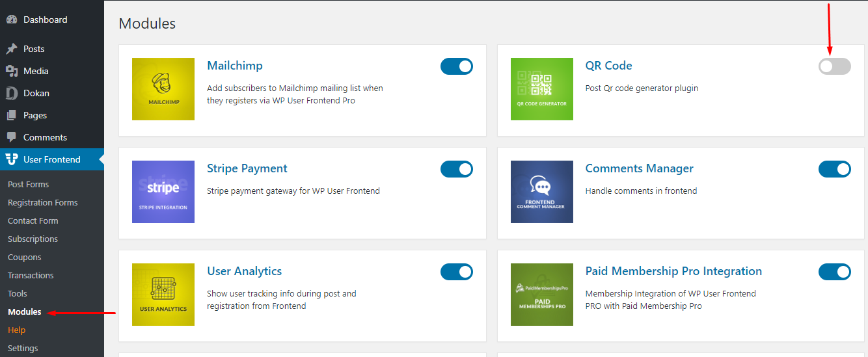Open Coupons submenu

pos(25,258)
